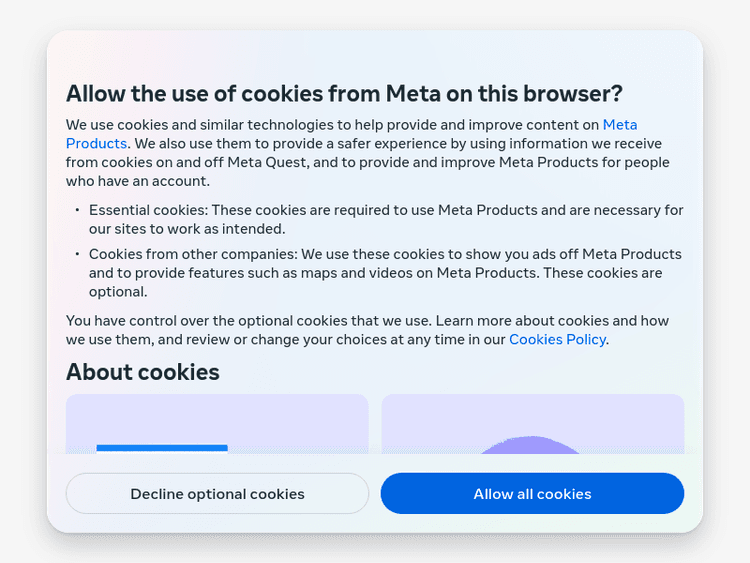Select the right About cookies card
The height and width of the screenshot is (563, 750).
pyautogui.click(x=533, y=424)
